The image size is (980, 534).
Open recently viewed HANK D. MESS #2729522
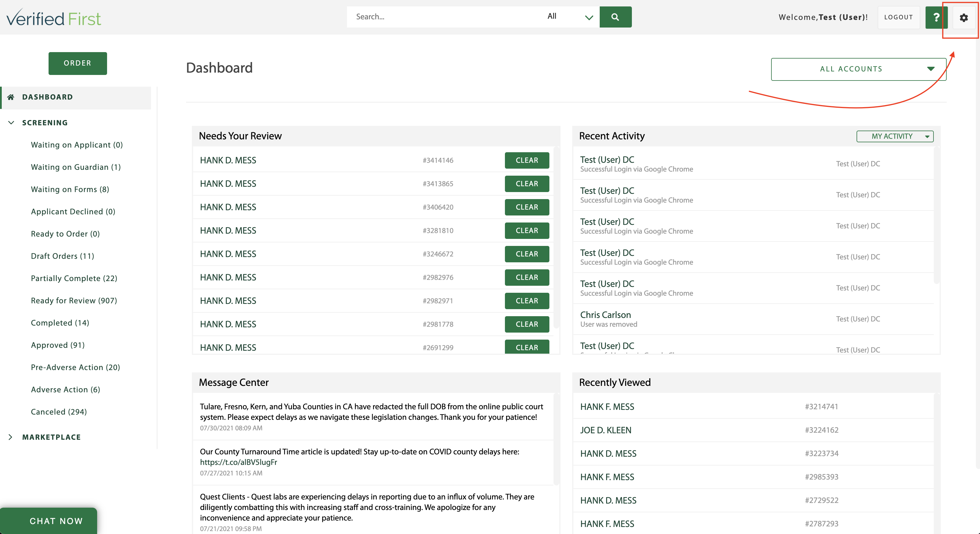tap(608, 501)
